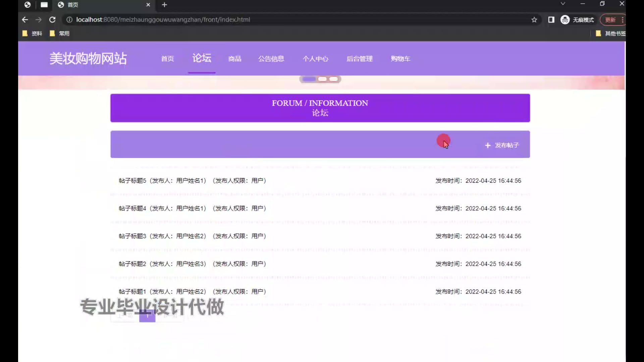Open the post 帖子标题5
Screen dimensions: 644x362
click(x=132, y=181)
